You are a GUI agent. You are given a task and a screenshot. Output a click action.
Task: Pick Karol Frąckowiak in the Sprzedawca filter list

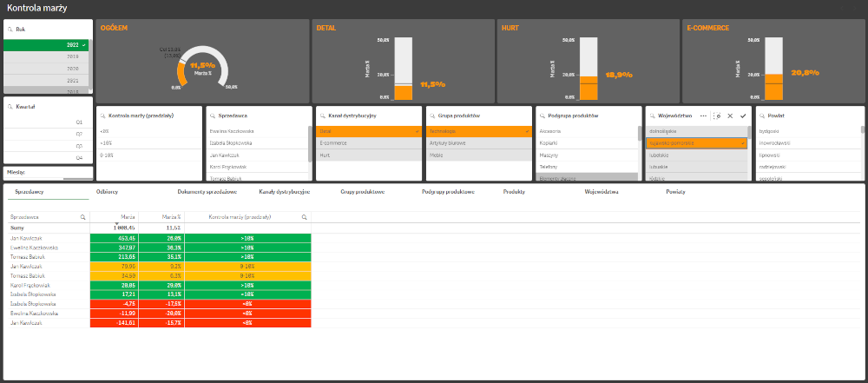pyautogui.click(x=257, y=167)
